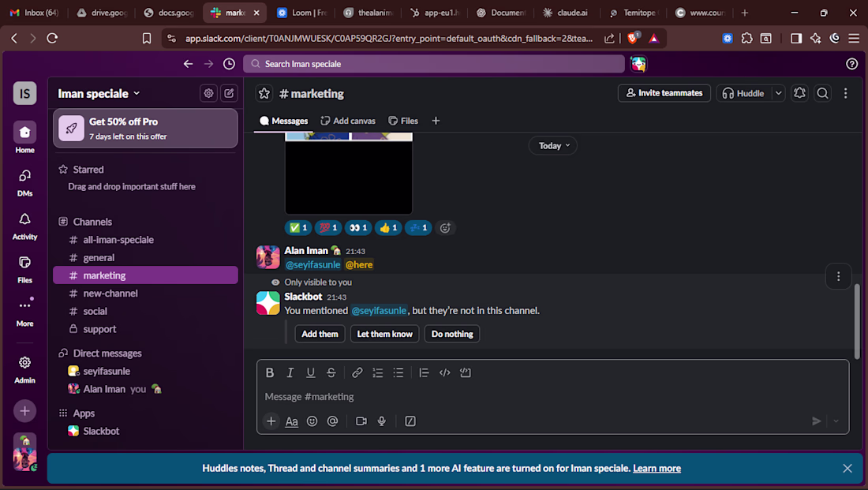Toggle the green checkmark reaction
This screenshot has height=490, width=868.
[298, 227]
